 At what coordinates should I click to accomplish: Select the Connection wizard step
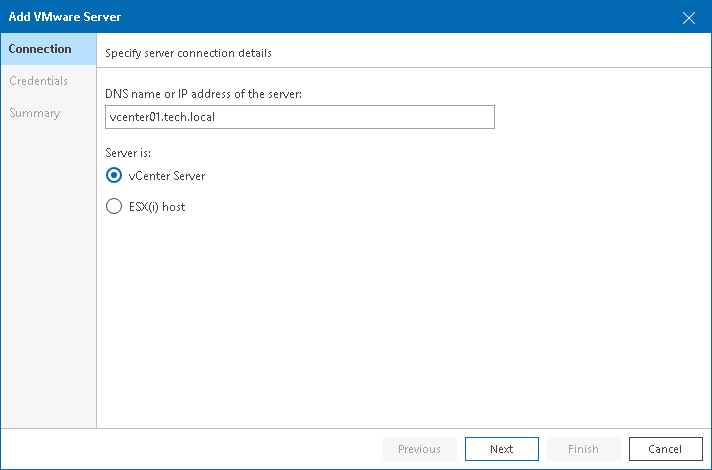pyautogui.click(x=49, y=49)
